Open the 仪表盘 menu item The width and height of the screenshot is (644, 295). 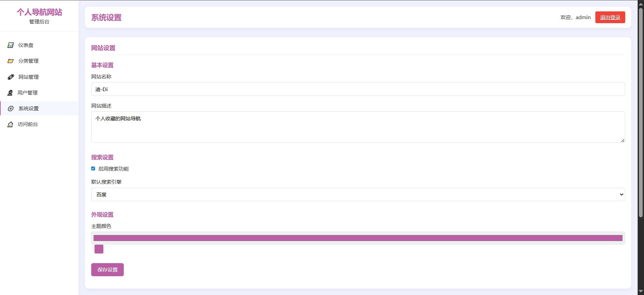tap(26, 45)
